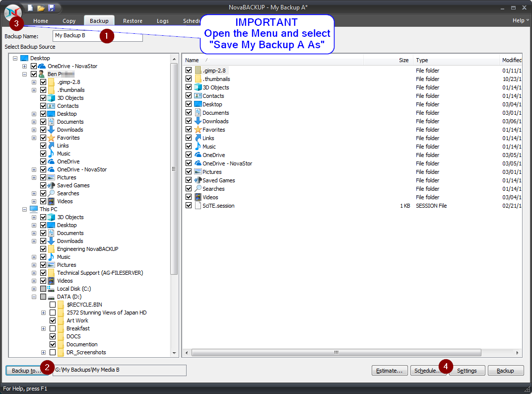Uncheck the DOCS folder checkbox
This screenshot has height=394, width=532.
[53, 336]
